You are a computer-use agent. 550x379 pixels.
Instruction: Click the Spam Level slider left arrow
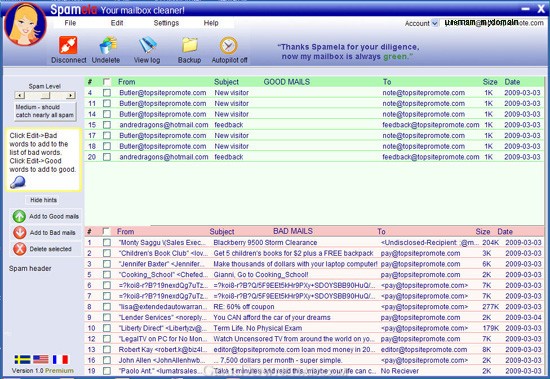coord(19,95)
